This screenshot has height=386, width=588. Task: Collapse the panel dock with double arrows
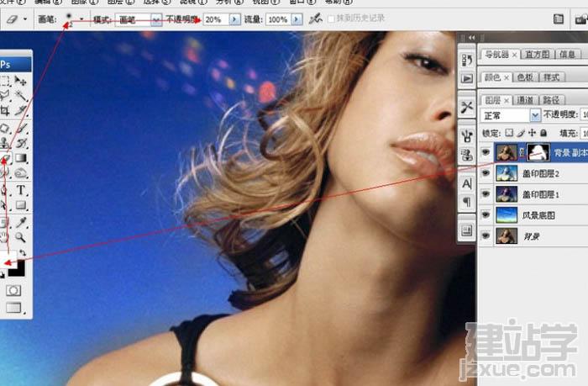coord(472,38)
